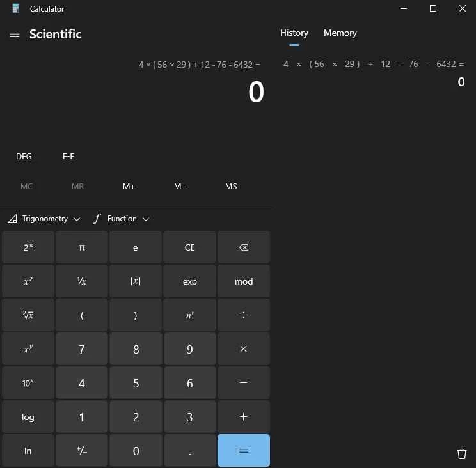Click the MS memory store button
The width and height of the screenshot is (476, 468).
click(231, 187)
